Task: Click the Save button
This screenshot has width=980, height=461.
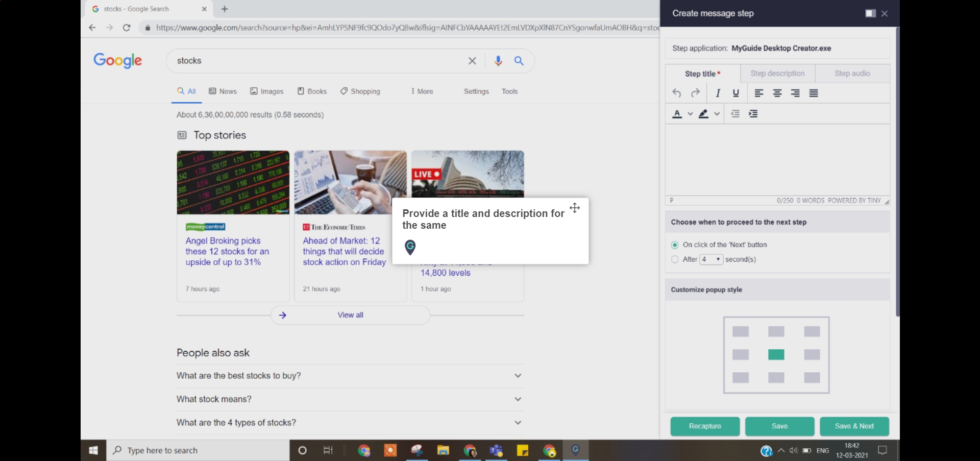Action: click(x=779, y=426)
